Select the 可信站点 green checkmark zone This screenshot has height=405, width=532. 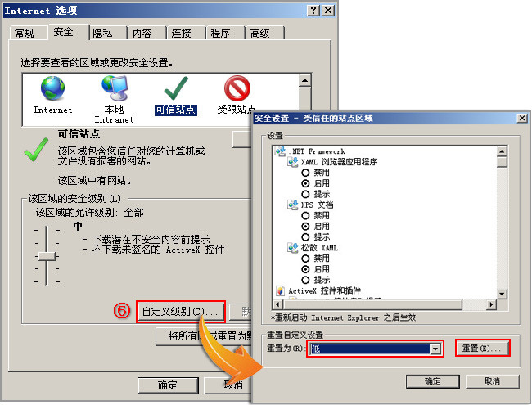click(176, 88)
